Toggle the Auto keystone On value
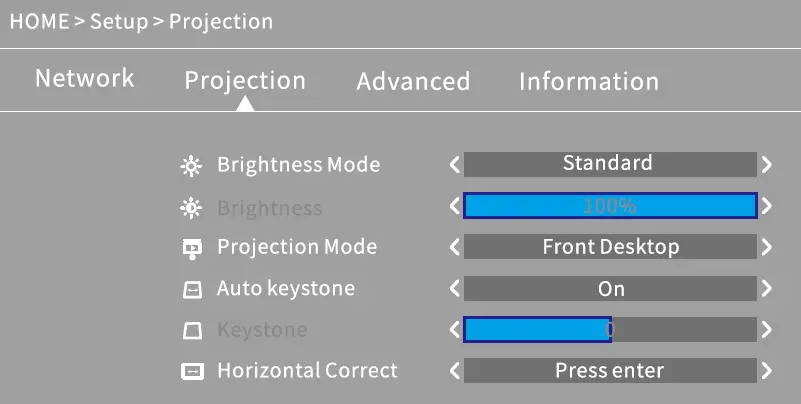 pyautogui.click(x=610, y=289)
